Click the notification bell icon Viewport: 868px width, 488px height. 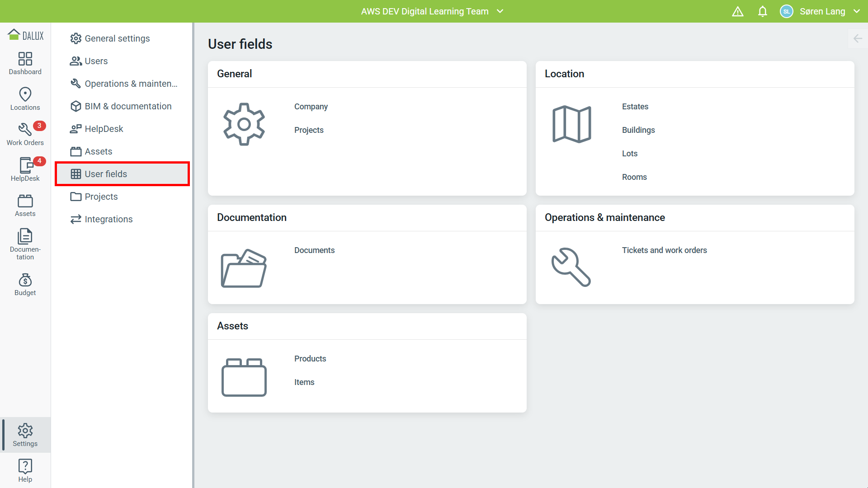(x=762, y=11)
